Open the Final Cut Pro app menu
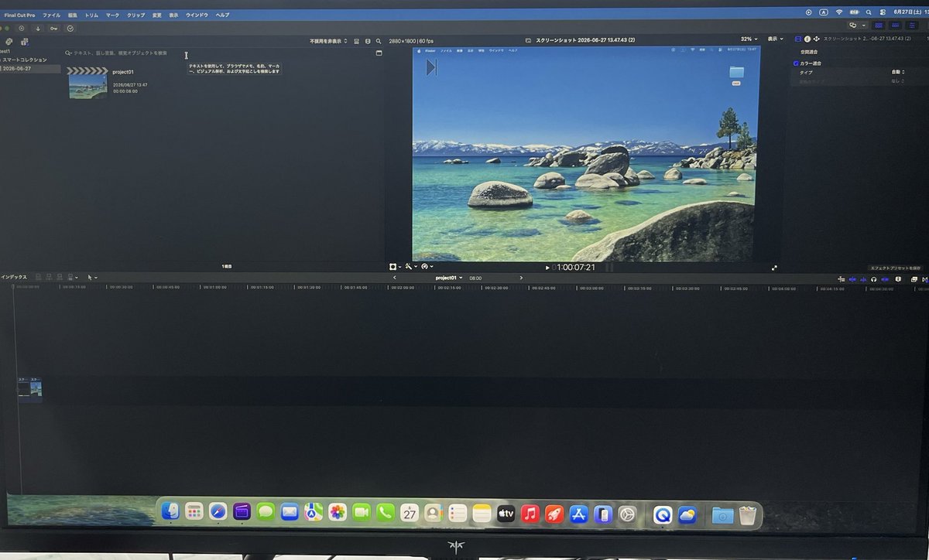The image size is (929, 560). 19,15
